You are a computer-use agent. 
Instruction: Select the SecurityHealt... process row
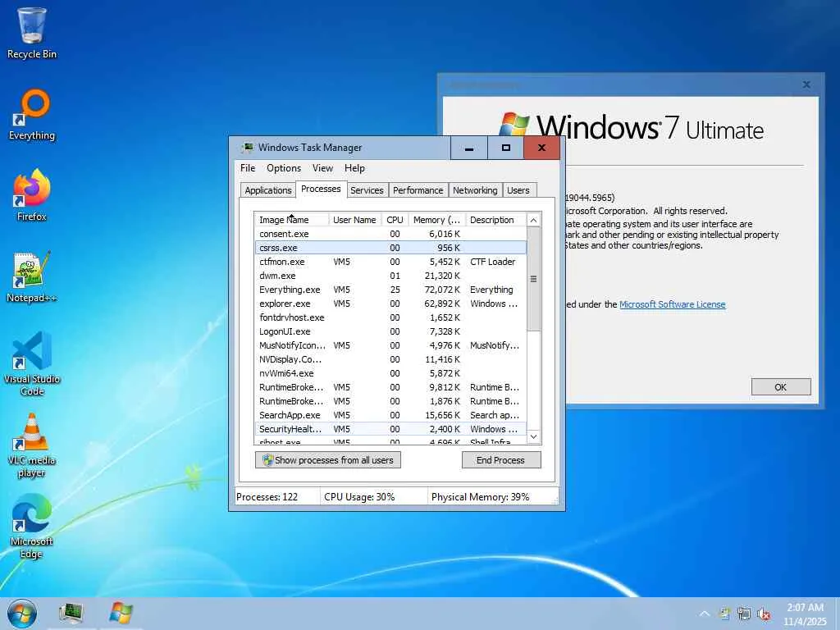pos(390,428)
